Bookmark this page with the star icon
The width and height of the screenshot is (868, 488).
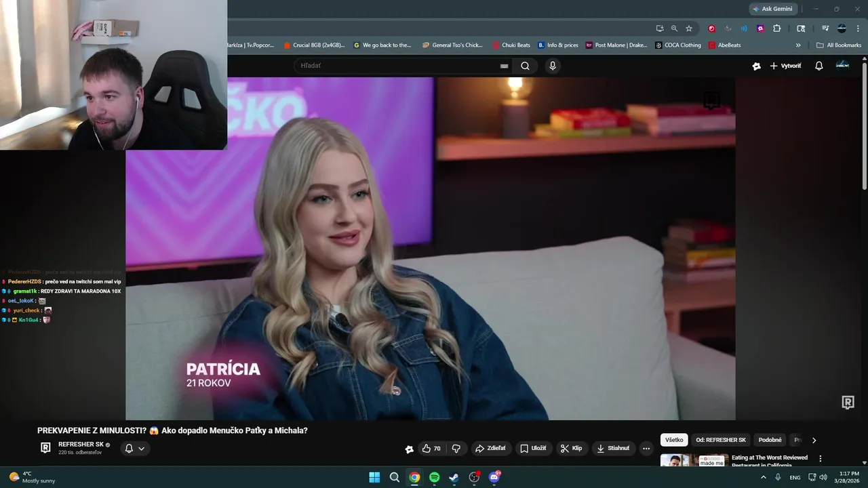tap(689, 28)
